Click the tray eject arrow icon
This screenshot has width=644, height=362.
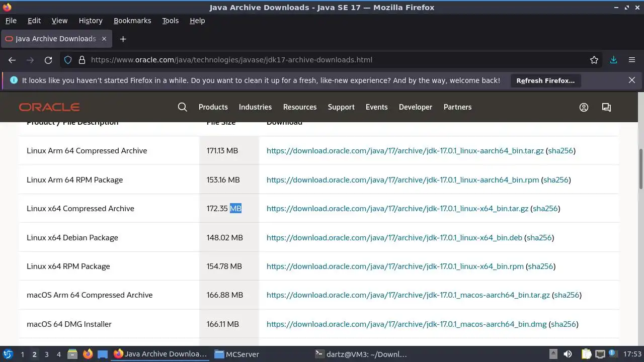553,354
